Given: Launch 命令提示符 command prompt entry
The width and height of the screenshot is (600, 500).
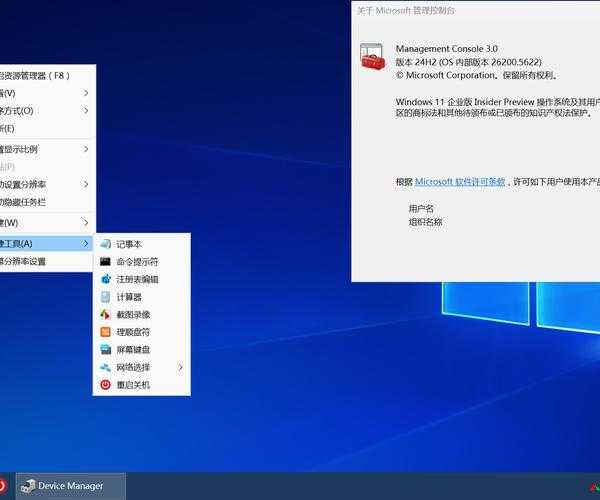Looking at the screenshot, I should pos(142,262).
